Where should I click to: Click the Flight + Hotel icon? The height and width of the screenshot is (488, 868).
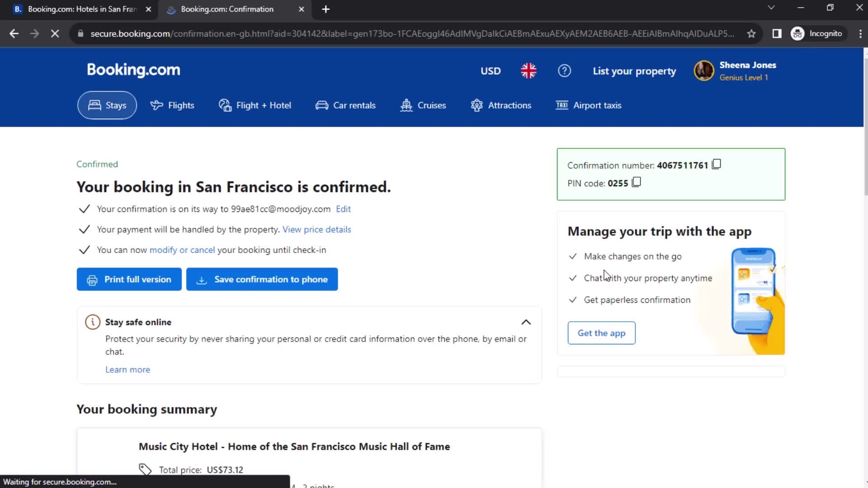[224, 105]
